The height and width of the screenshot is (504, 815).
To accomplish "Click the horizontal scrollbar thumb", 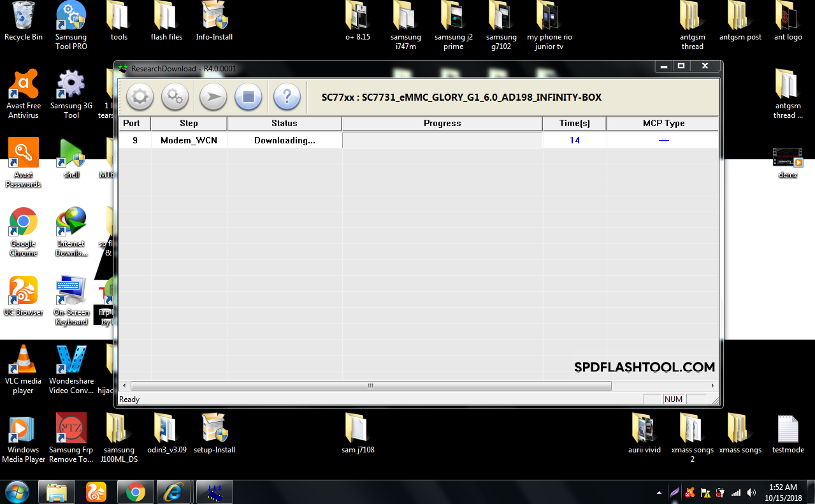I will 371,386.
